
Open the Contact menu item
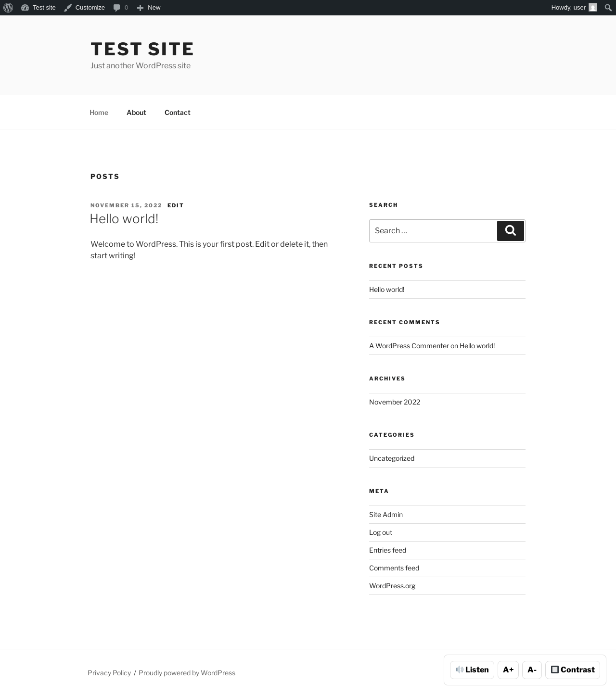[x=178, y=113]
